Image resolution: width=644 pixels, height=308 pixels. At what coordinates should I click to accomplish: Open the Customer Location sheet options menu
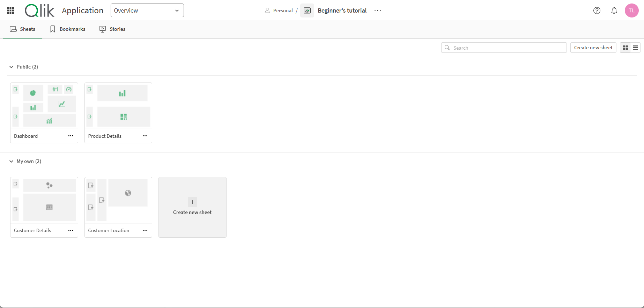[x=145, y=230]
